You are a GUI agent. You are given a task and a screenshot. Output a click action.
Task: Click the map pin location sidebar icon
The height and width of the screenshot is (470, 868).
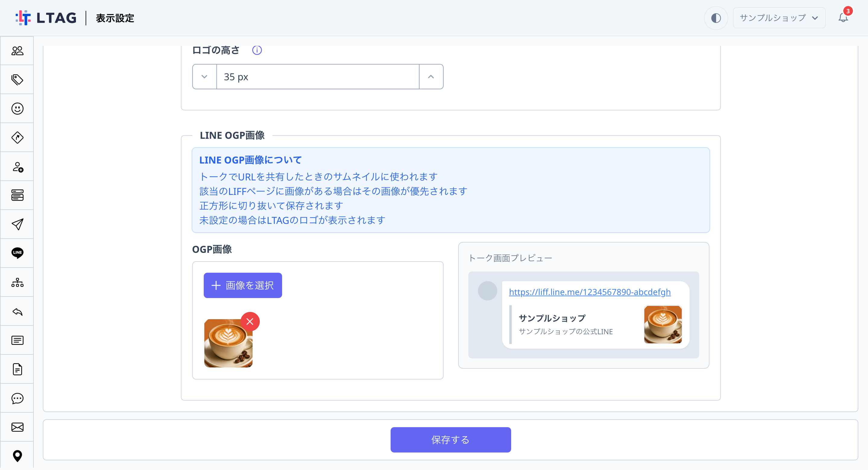[x=17, y=456]
